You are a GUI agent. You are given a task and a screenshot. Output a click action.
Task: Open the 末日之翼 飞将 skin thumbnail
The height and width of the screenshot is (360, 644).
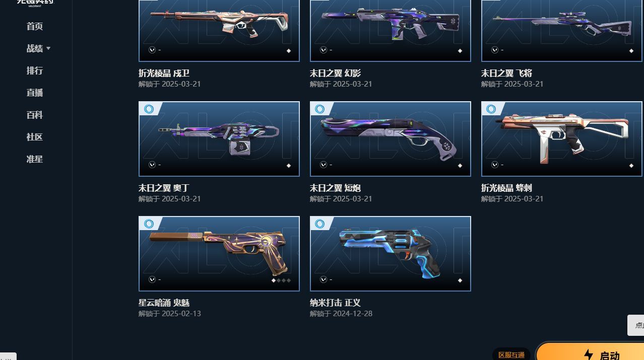562,31
